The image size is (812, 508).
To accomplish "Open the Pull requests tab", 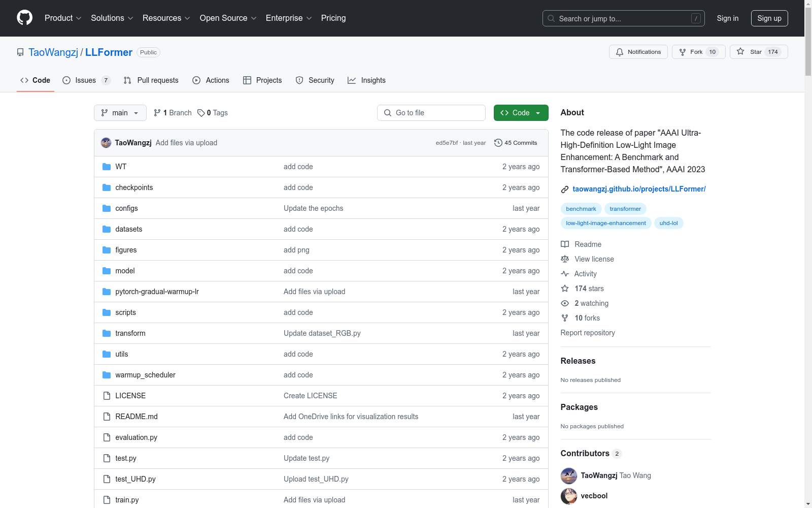I will point(151,80).
